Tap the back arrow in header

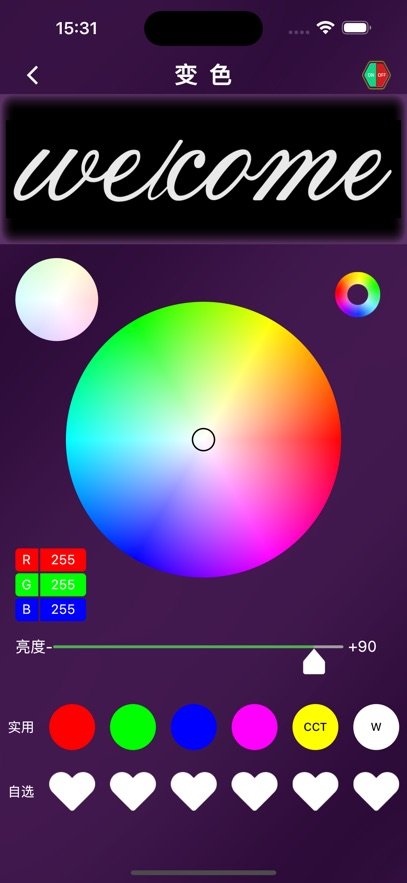pyautogui.click(x=33, y=75)
